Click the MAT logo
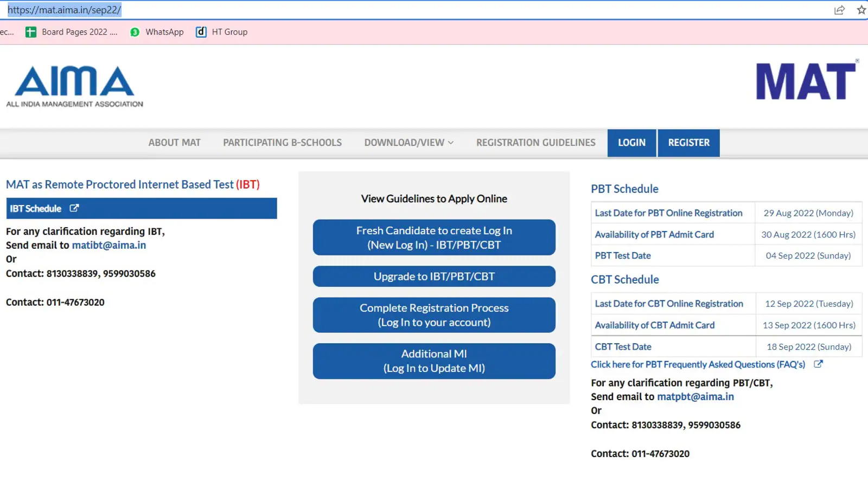 click(x=806, y=82)
